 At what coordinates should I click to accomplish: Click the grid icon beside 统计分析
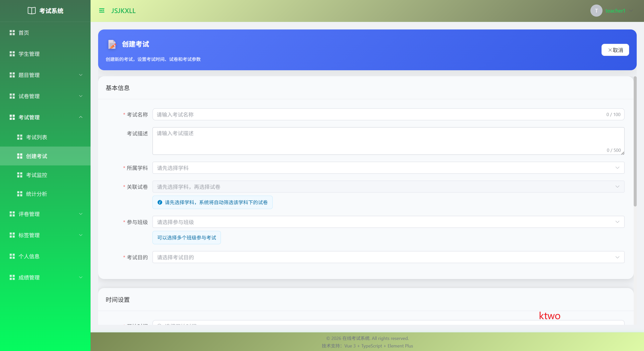point(20,194)
